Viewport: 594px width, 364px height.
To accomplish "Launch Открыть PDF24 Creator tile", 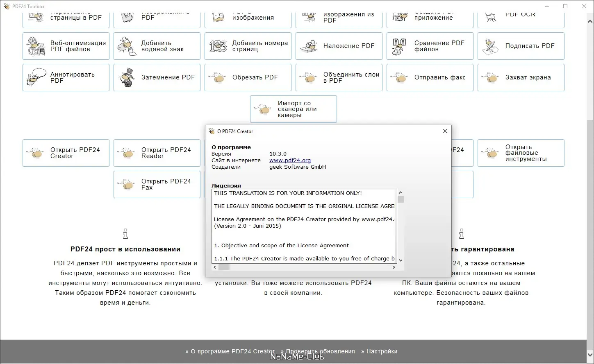I will [x=66, y=153].
